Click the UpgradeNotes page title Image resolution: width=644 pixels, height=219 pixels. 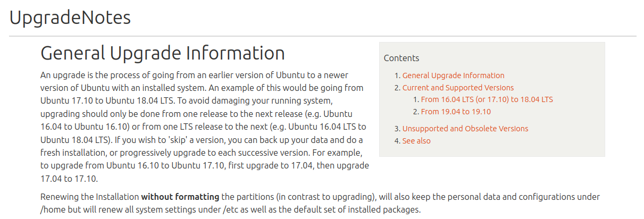click(70, 18)
